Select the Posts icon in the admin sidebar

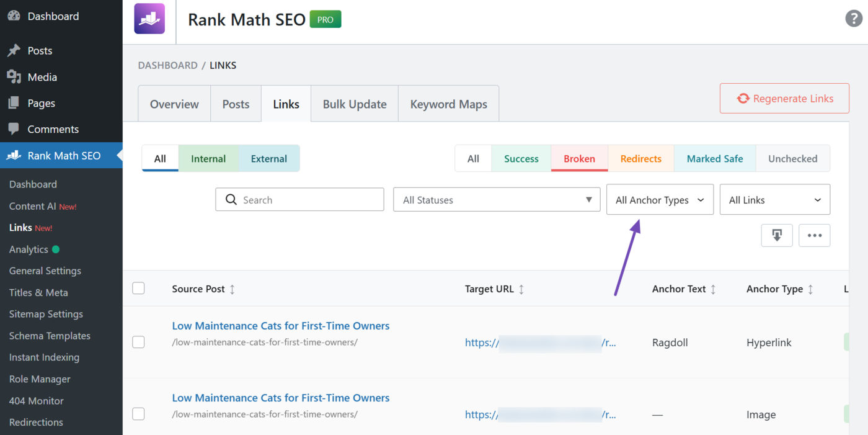[15, 50]
